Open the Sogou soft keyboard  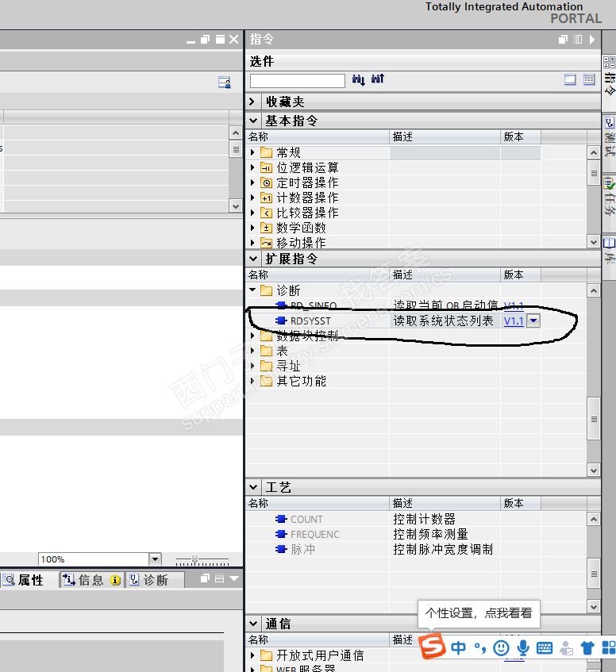pos(545,648)
